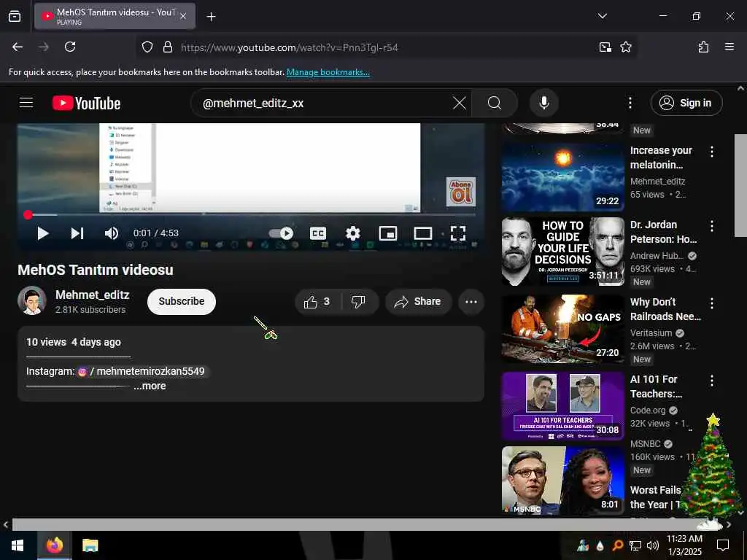Viewport: 747px width, 560px height.
Task: Start voice search with microphone
Action: coord(543,103)
